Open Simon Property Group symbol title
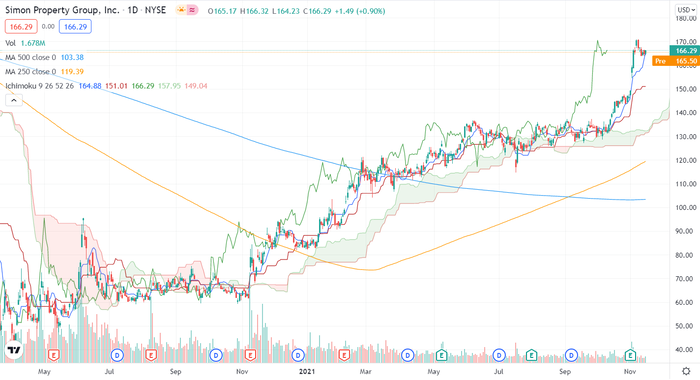 (x=62, y=10)
